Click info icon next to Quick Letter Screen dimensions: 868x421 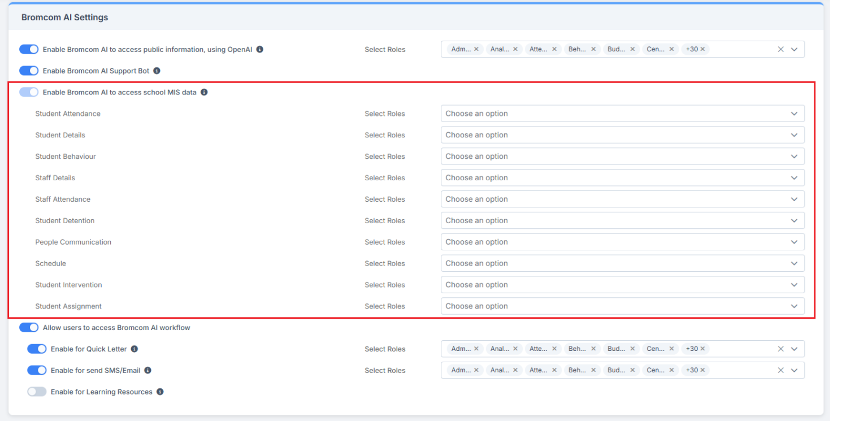tap(134, 349)
